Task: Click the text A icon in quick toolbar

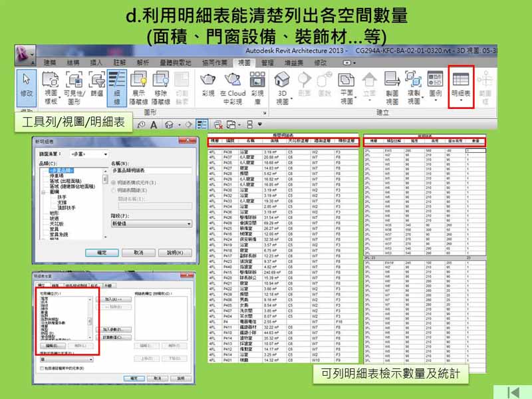Action: pos(154,125)
